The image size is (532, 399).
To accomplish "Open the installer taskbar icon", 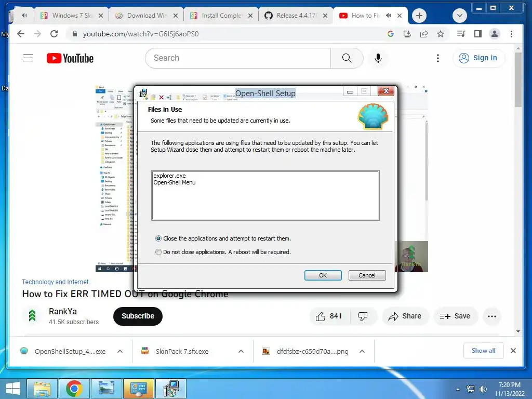I will click(x=171, y=389).
